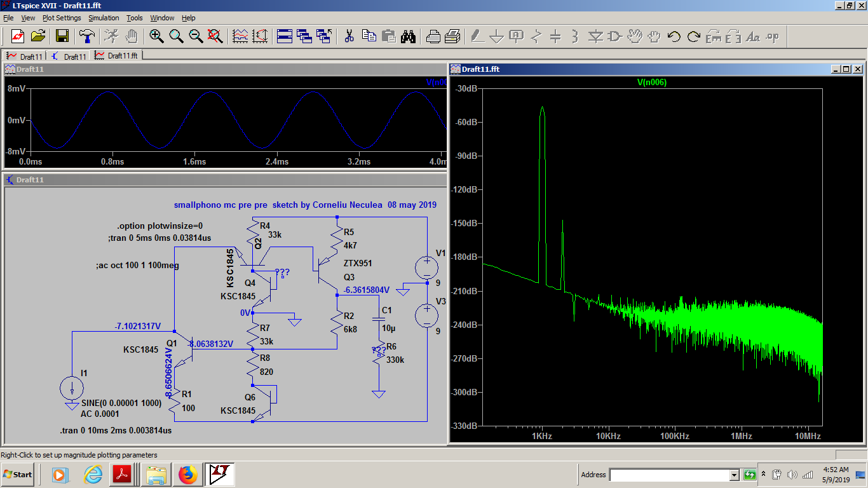This screenshot has height=488, width=868.
Task: Click the Pan magnifier icon
Action: [x=176, y=36]
